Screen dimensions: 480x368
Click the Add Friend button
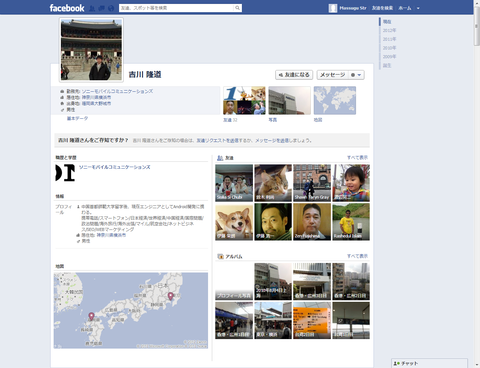click(x=294, y=75)
